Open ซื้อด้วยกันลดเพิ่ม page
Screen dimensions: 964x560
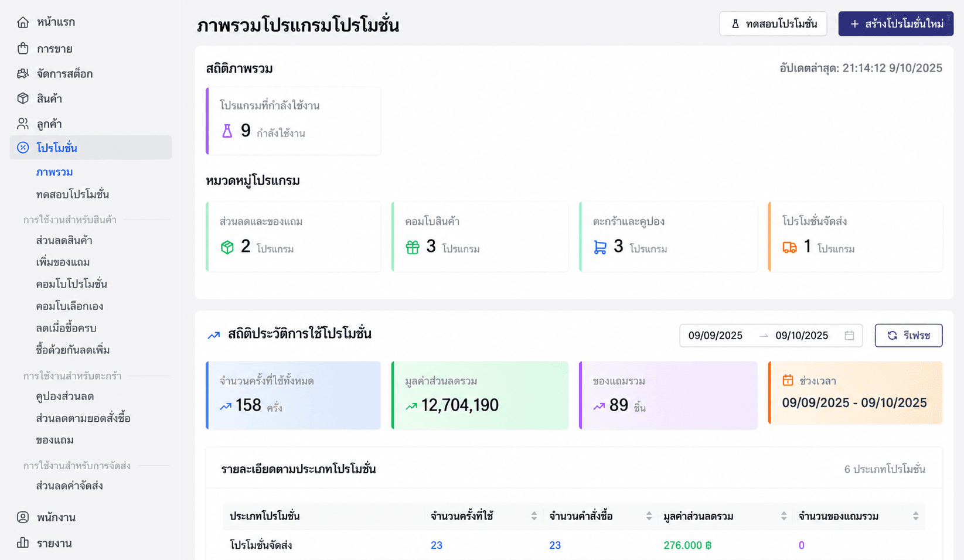(x=73, y=350)
